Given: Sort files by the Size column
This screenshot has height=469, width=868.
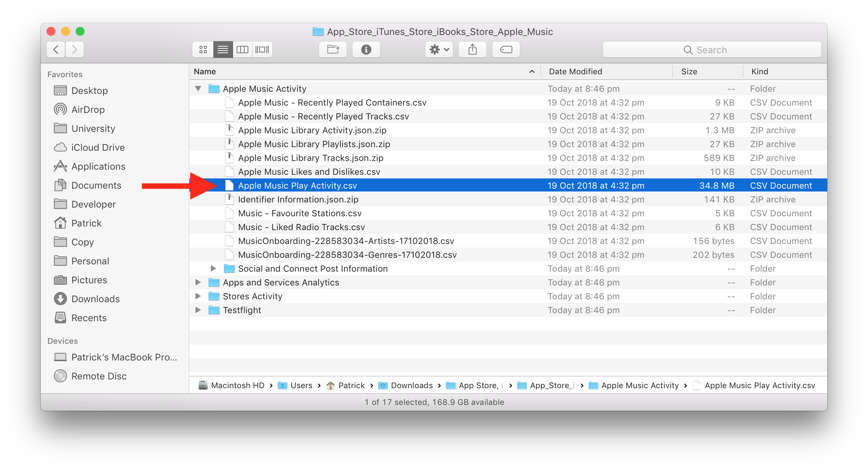Looking at the screenshot, I should click(x=689, y=71).
